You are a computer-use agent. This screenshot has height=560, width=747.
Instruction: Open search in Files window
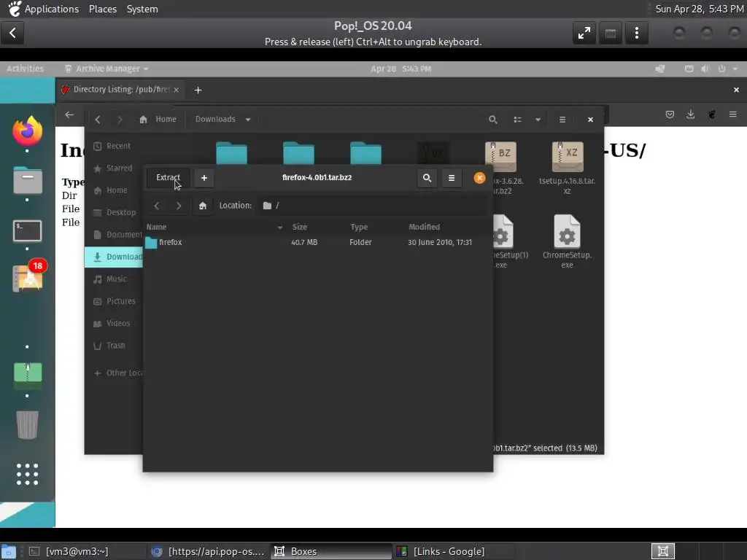tap(493, 120)
